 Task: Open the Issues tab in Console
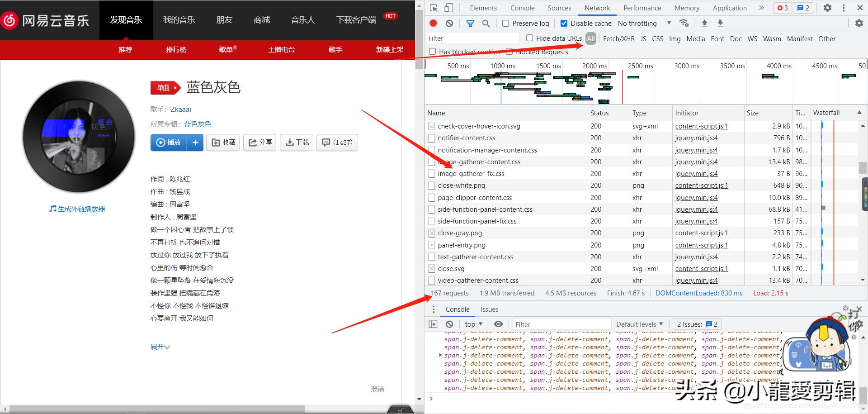[489, 309]
